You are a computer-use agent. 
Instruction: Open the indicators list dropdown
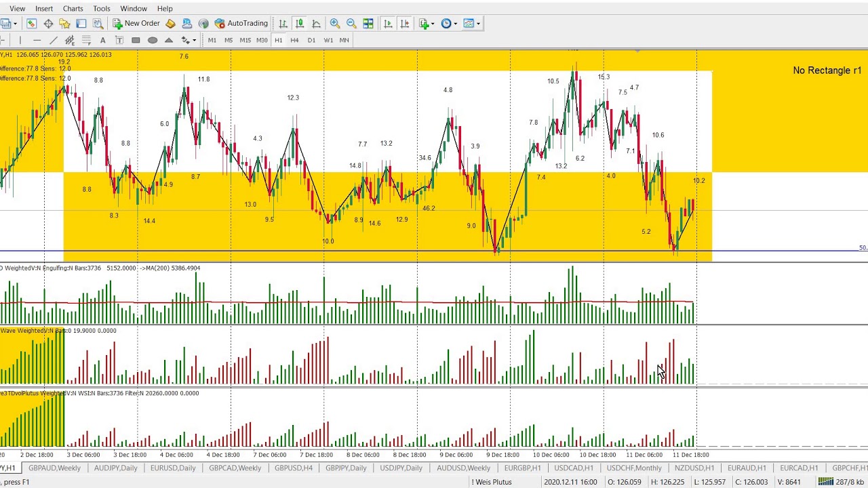point(426,23)
